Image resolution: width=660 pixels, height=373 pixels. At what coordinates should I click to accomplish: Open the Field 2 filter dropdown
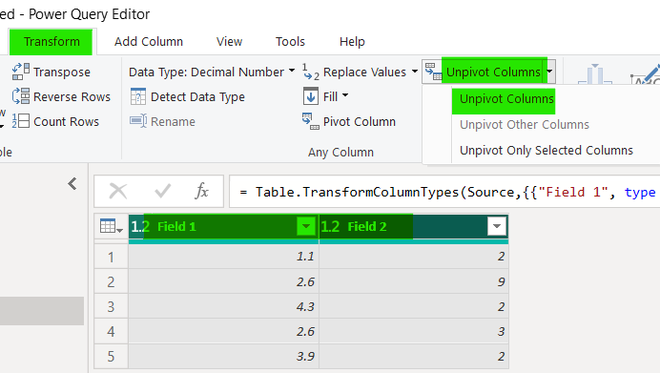pos(497,226)
